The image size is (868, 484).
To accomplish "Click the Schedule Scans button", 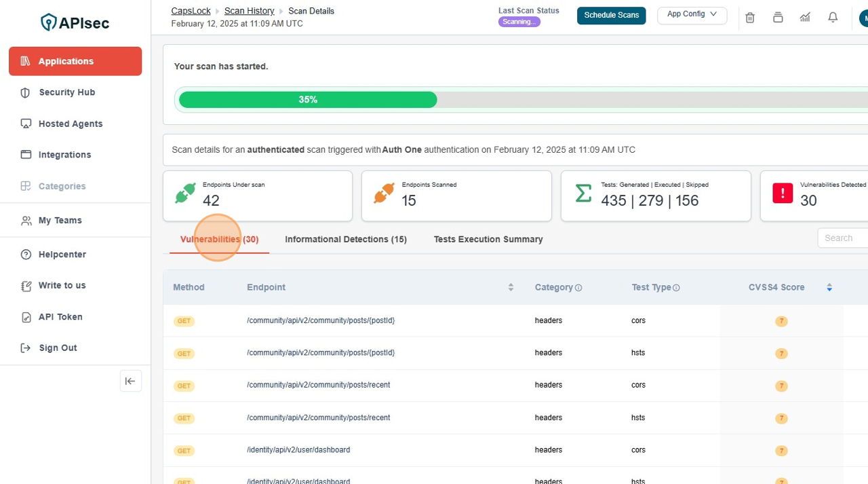I will [x=611, y=15].
